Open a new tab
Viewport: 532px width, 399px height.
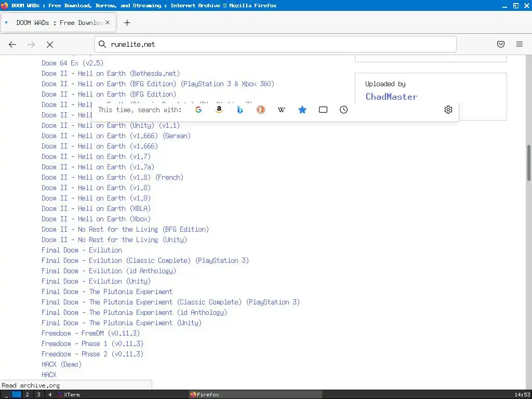[x=127, y=23]
